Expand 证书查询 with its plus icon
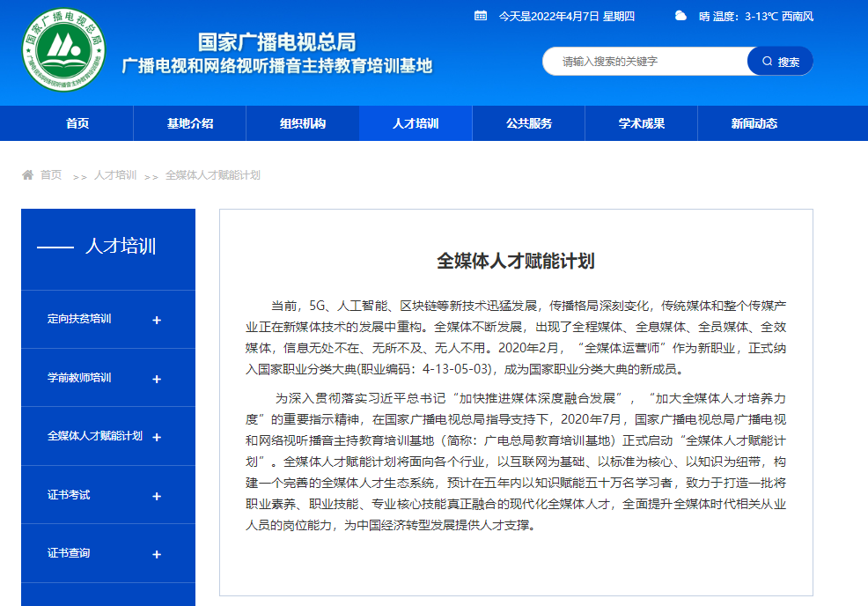Viewport: 868px width, 606px height. point(157,554)
